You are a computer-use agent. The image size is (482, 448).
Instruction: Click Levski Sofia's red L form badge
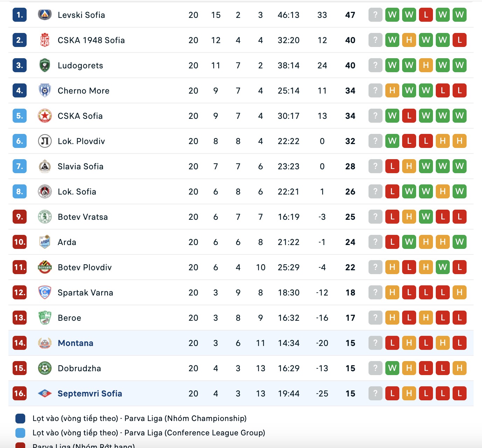point(426,15)
